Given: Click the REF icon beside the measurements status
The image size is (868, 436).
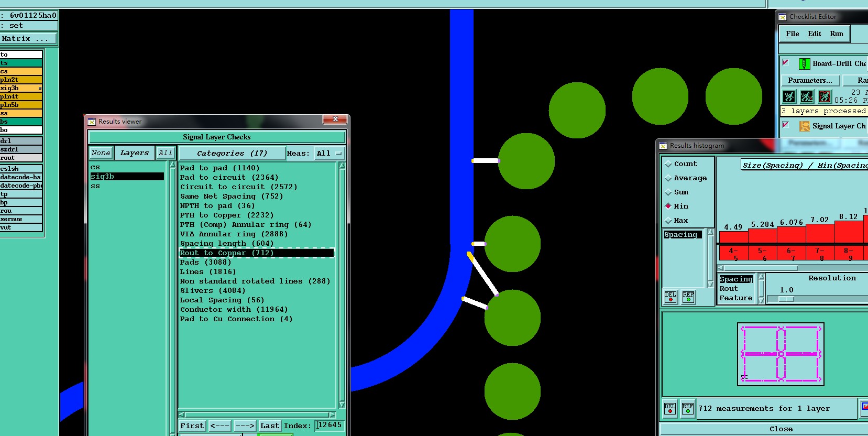Looking at the screenshot, I should (688, 408).
